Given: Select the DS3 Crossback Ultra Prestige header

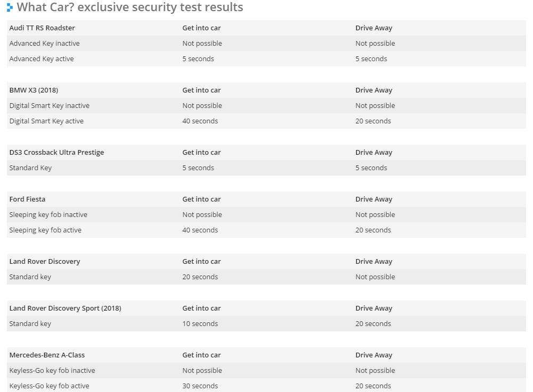Looking at the screenshot, I should (57, 153).
